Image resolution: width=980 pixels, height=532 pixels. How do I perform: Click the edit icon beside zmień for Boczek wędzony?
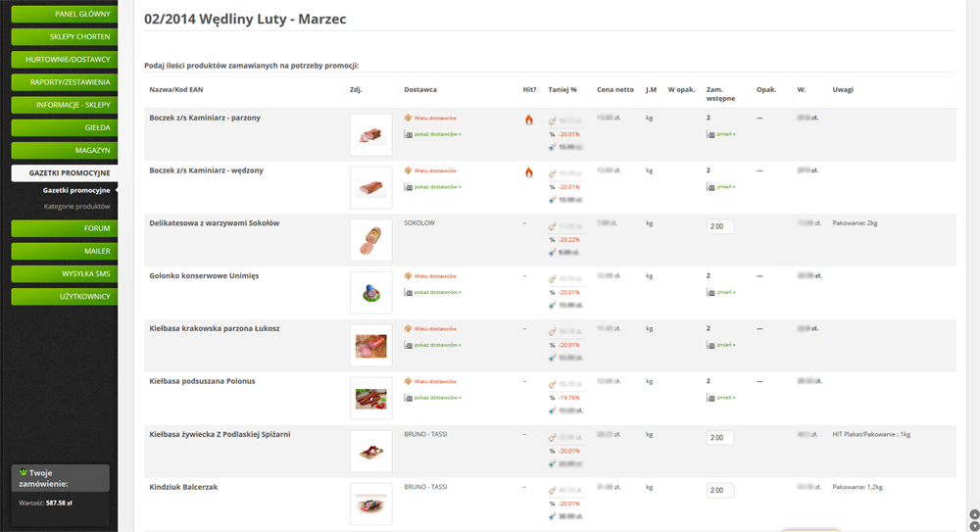point(710,186)
